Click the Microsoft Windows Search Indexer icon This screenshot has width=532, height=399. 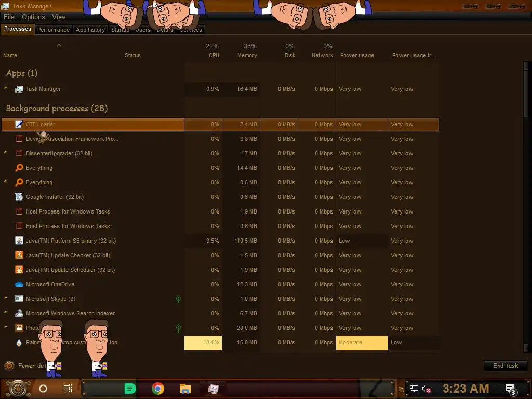(19, 313)
